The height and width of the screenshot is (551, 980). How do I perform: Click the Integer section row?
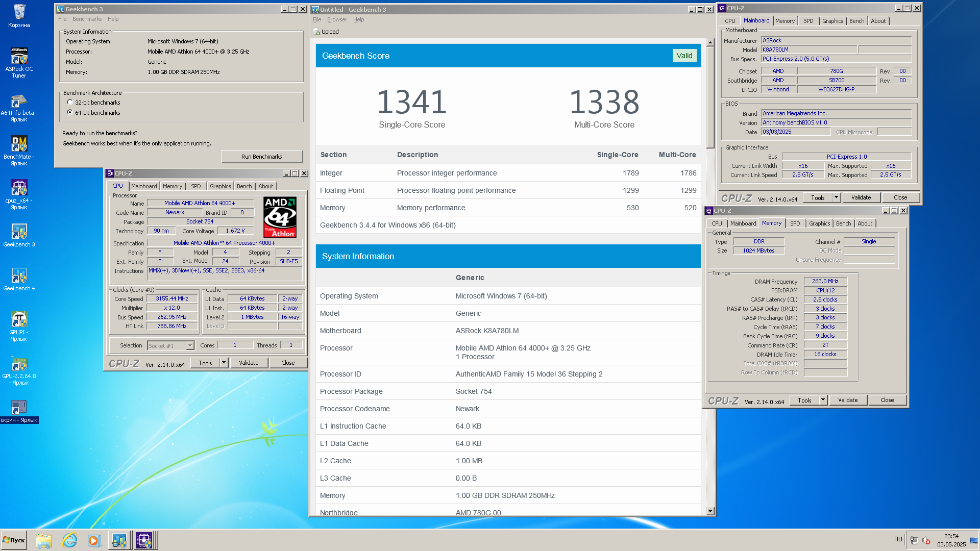pyautogui.click(x=508, y=173)
